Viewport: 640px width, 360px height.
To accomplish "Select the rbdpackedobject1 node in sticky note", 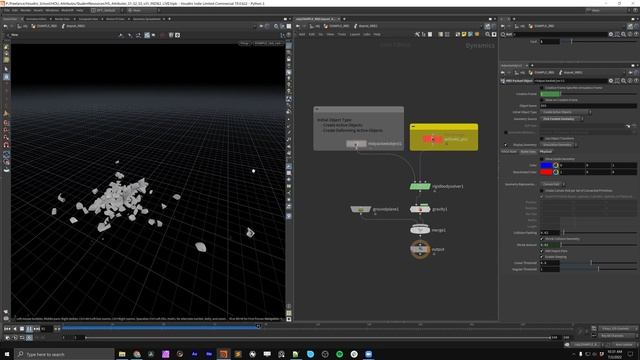I will coord(356,144).
